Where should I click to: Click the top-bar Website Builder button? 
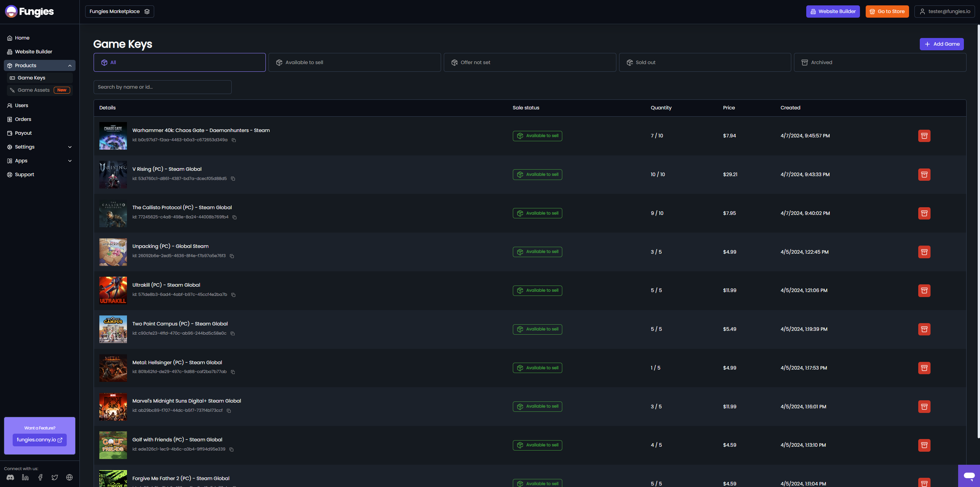point(833,12)
